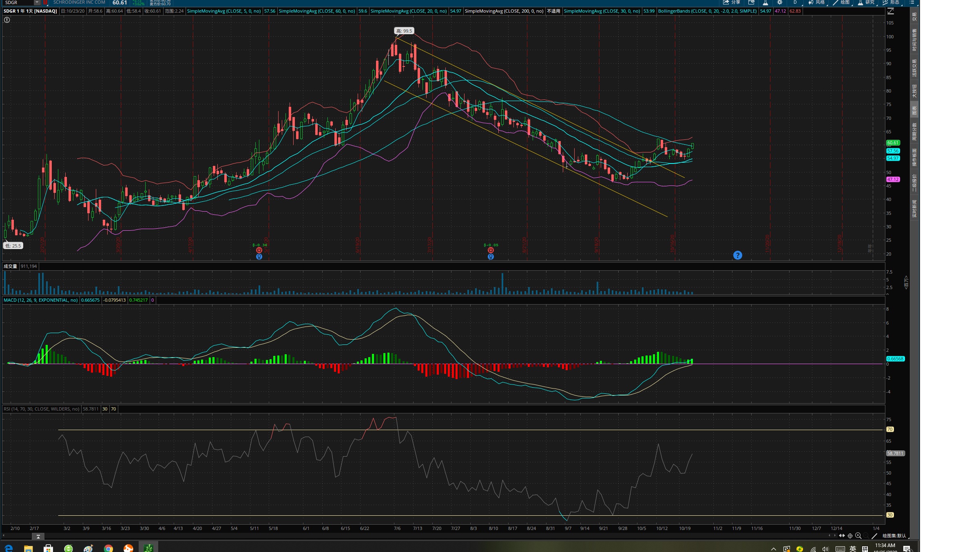Click the 47.12 magenta price bubble
Screen dimensions: 980x552
tap(893, 179)
